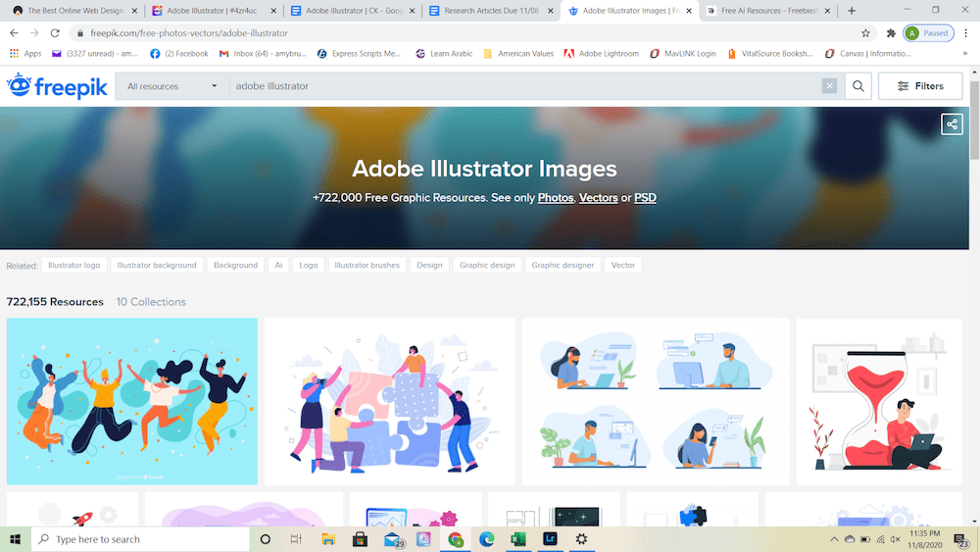Open Windows Start menu

click(x=16, y=539)
